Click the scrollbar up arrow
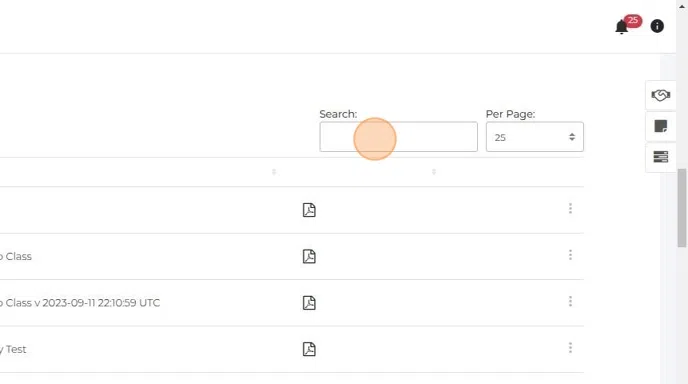This screenshot has width=688, height=384. coord(682,6)
